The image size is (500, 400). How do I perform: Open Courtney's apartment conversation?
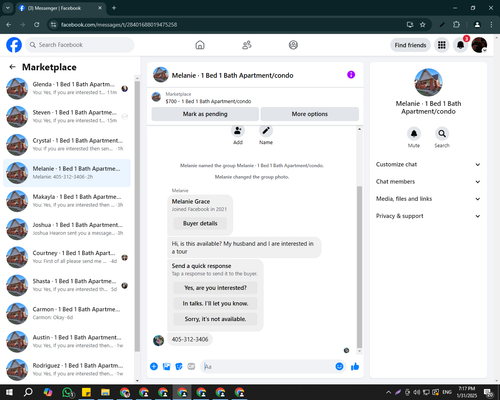point(67,257)
